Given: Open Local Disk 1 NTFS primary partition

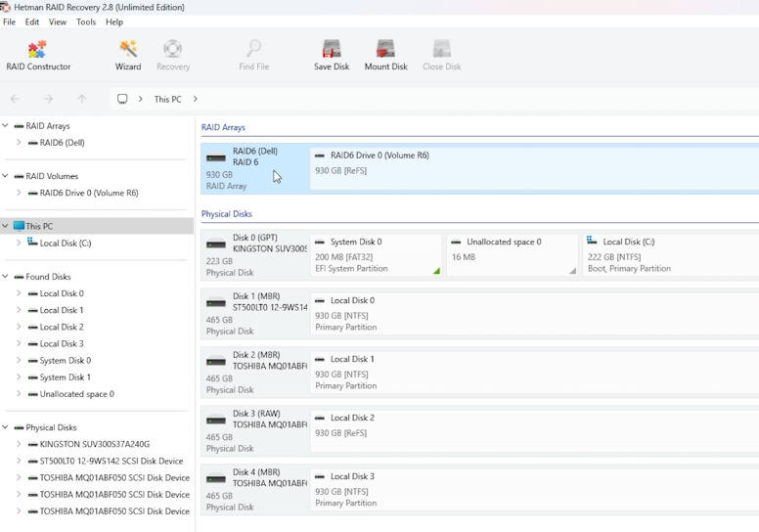Looking at the screenshot, I should [534, 373].
